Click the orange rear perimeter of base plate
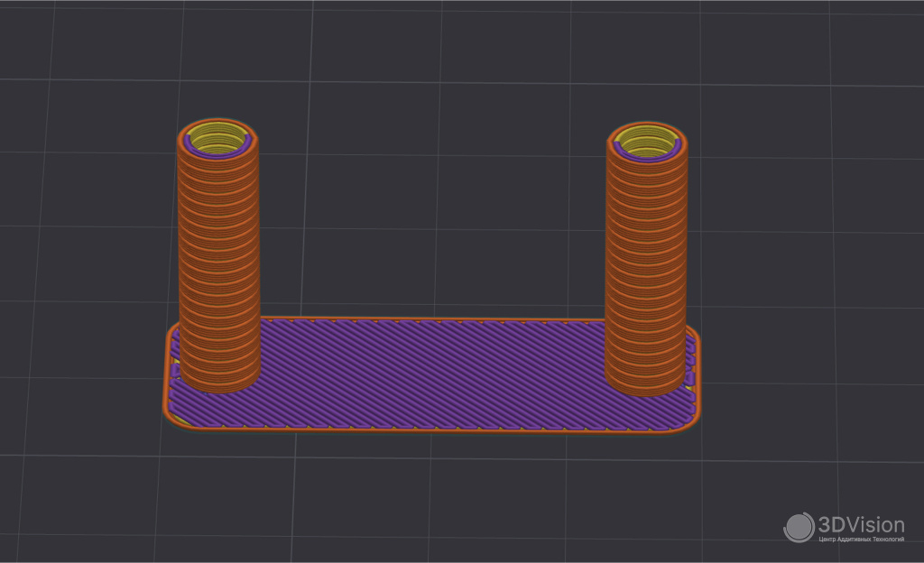The width and height of the screenshot is (924, 563). click(x=433, y=319)
